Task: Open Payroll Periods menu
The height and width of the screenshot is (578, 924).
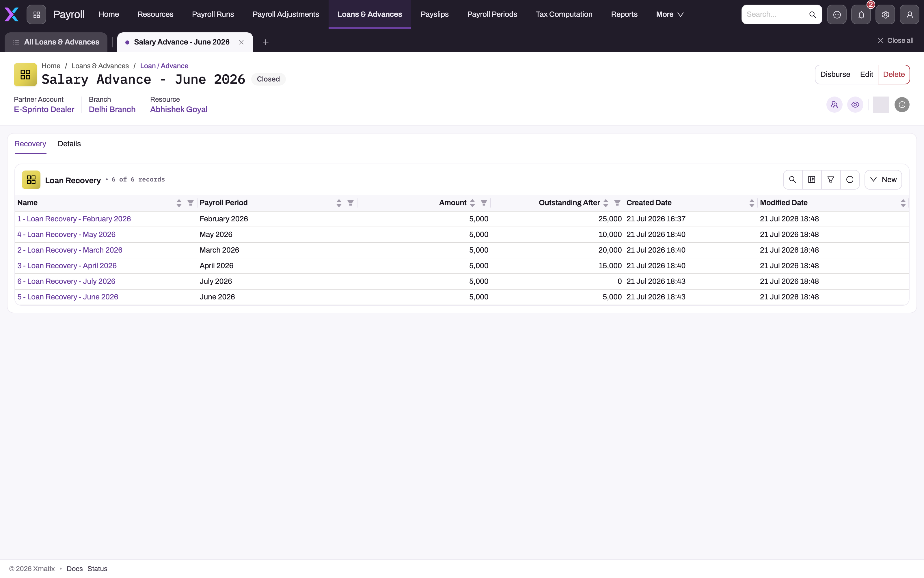Action: pyautogui.click(x=492, y=14)
